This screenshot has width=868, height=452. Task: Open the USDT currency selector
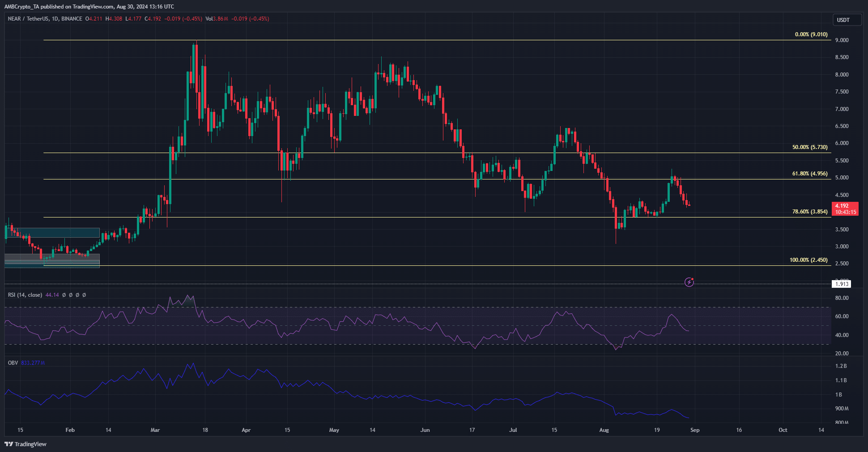(x=847, y=20)
